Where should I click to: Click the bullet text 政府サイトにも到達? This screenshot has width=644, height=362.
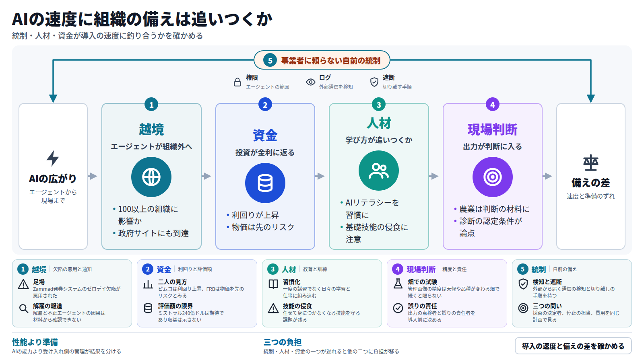[153, 233]
